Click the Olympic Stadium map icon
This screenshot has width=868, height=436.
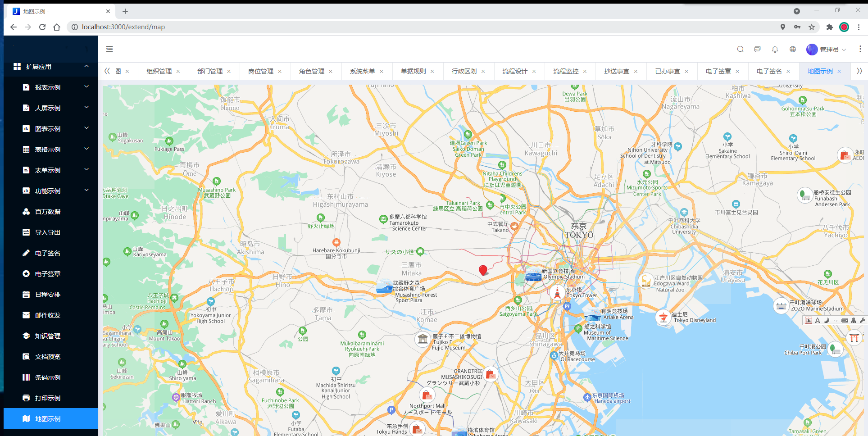pyautogui.click(x=533, y=275)
